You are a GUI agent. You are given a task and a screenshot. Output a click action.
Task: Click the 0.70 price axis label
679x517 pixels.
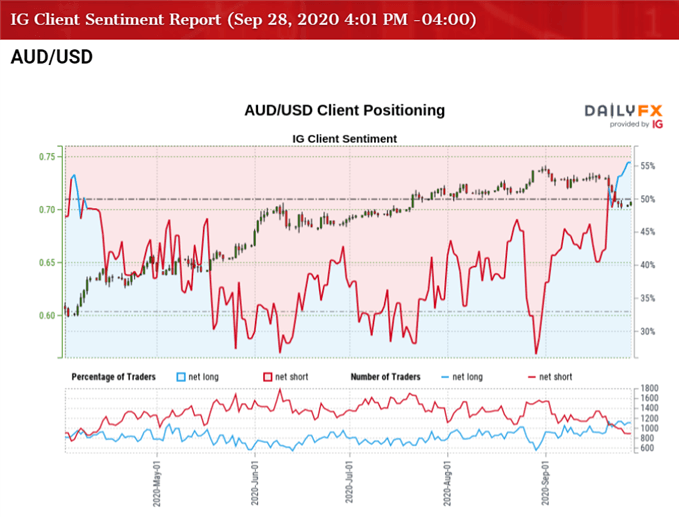47,210
